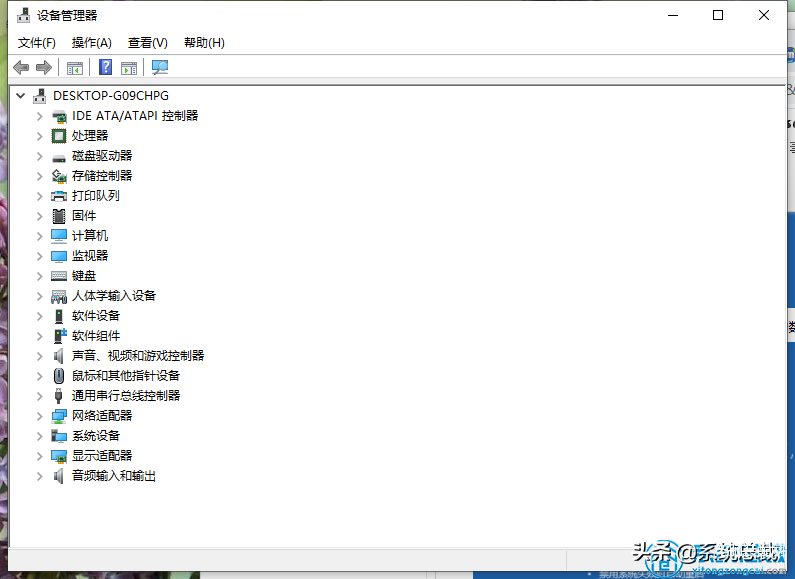Click the 设备管理器 title bar app icon
Screen dimensions: 795x579
click(23, 16)
